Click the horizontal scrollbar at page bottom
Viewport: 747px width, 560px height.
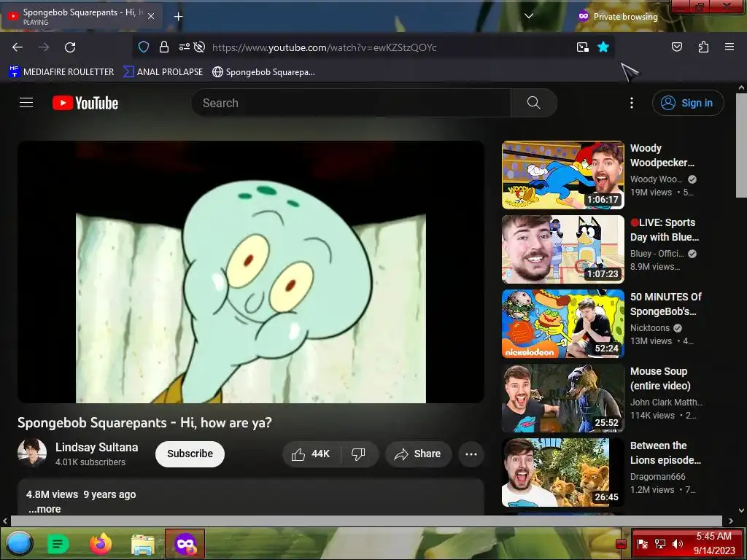366,521
